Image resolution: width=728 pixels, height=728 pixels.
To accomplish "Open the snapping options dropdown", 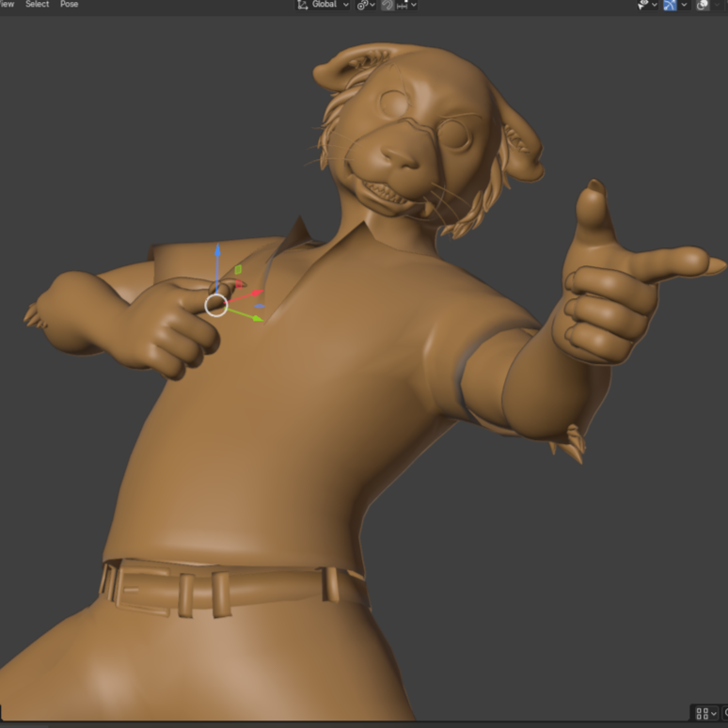I will [x=406, y=5].
